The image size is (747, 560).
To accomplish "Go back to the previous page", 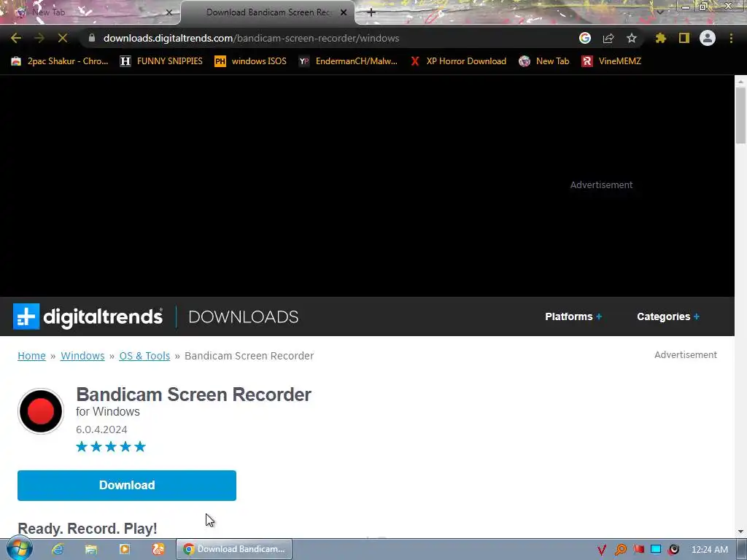I will point(16,38).
